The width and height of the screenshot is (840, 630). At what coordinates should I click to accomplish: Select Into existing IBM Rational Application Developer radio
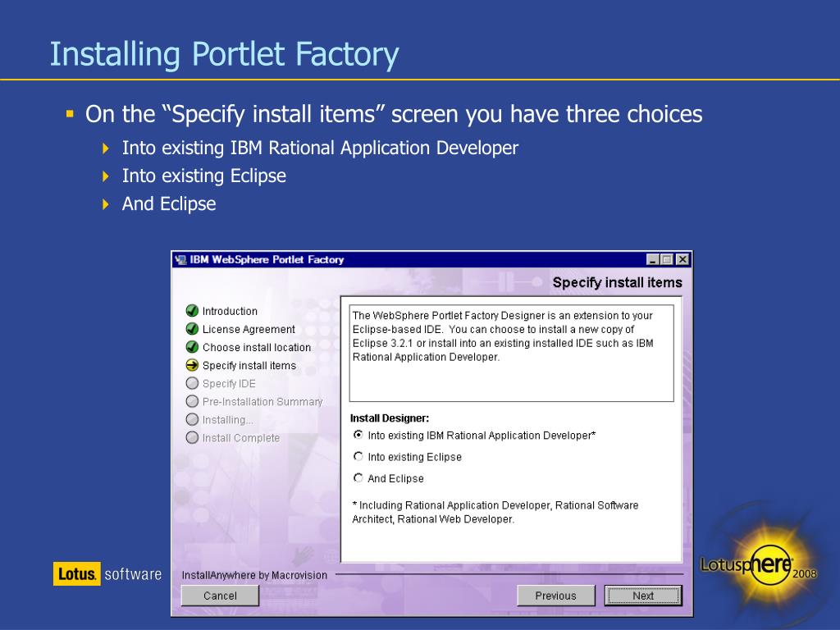click(x=358, y=435)
